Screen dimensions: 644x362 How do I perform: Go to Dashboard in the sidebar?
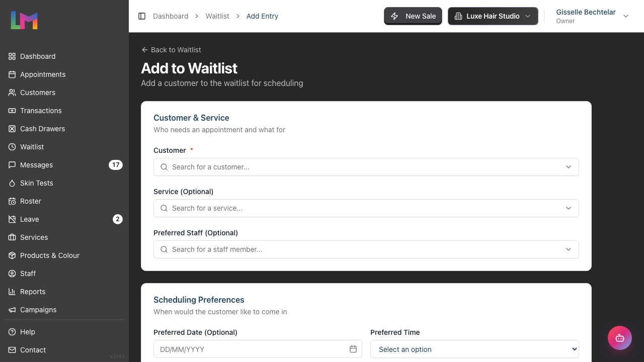(64, 56)
